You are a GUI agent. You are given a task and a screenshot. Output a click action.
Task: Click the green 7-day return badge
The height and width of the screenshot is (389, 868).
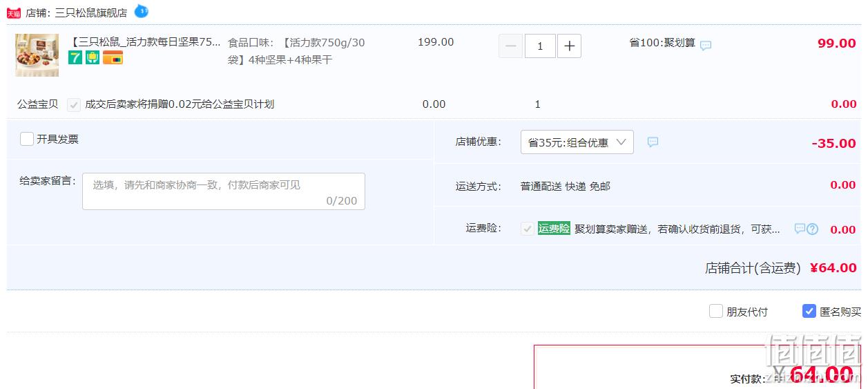[x=75, y=58]
